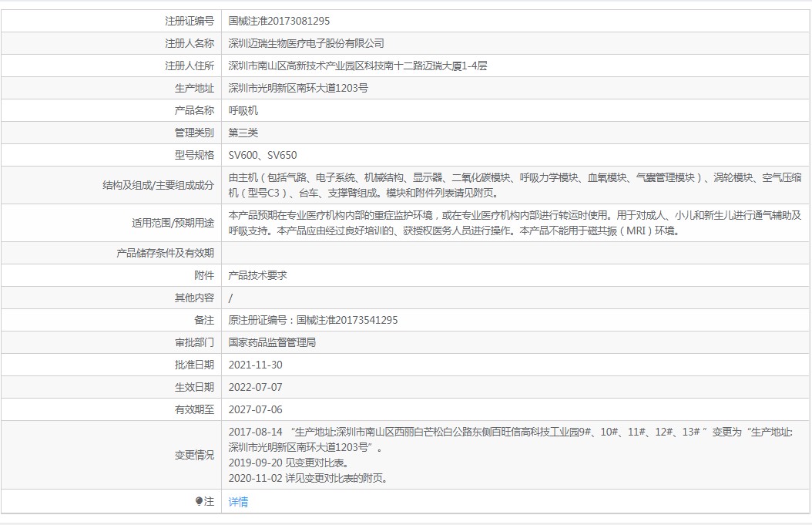812x525 pixels.
Task: Select the attachment value 产品技术要求
Action: pyautogui.click(x=258, y=275)
